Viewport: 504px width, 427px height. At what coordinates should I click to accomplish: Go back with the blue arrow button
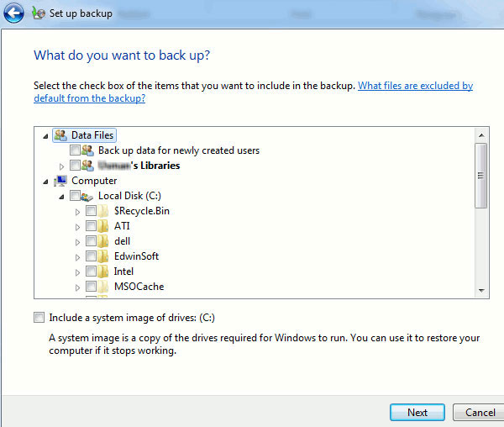pyautogui.click(x=13, y=13)
